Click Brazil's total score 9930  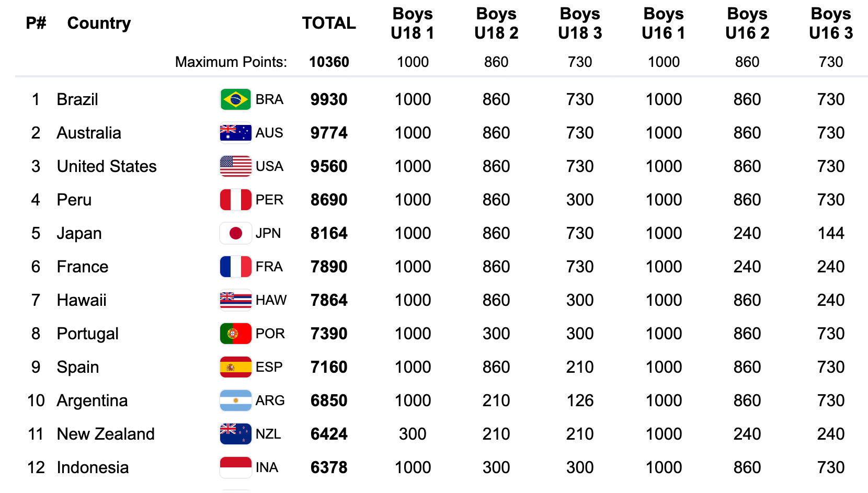pos(329,99)
